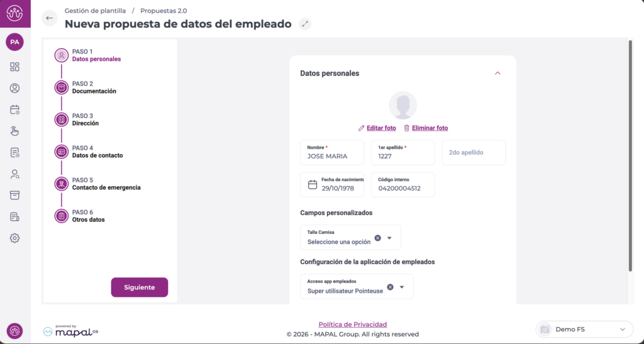Open the settings gear in sidebar
The width and height of the screenshot is (644, 344).
[14, 238]
